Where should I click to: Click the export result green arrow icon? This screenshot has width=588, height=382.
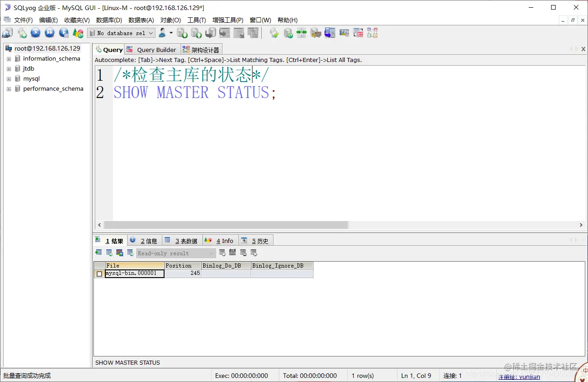98,253
